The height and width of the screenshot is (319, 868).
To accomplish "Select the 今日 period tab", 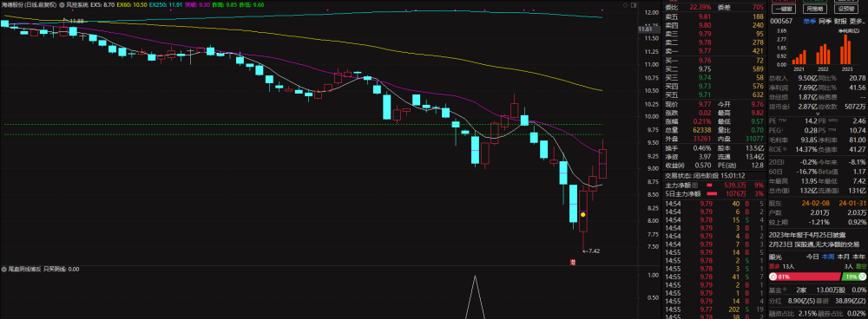I will (x=812, y=257).
